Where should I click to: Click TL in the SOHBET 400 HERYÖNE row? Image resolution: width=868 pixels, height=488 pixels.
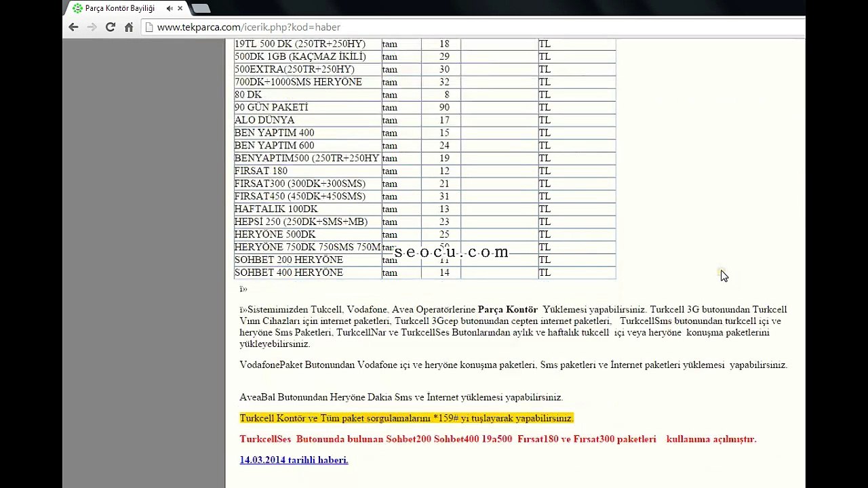pyautogui.click(x=545, y=272)
